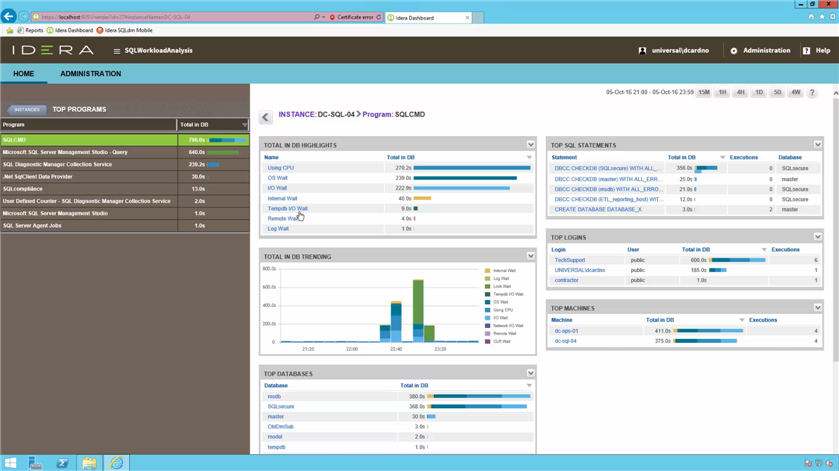
Task: Launch Server Manager from the taskbar
Action: point(35,463)
